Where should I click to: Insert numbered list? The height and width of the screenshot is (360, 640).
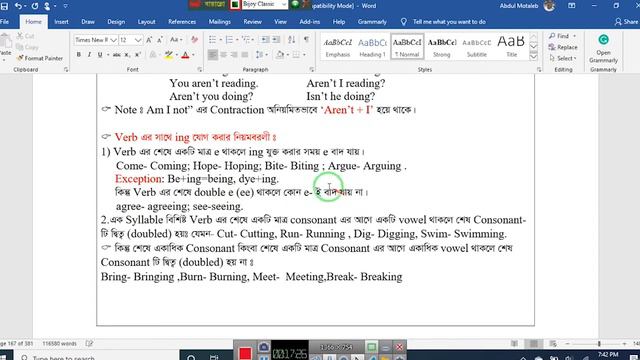click(x=229, y=40)
